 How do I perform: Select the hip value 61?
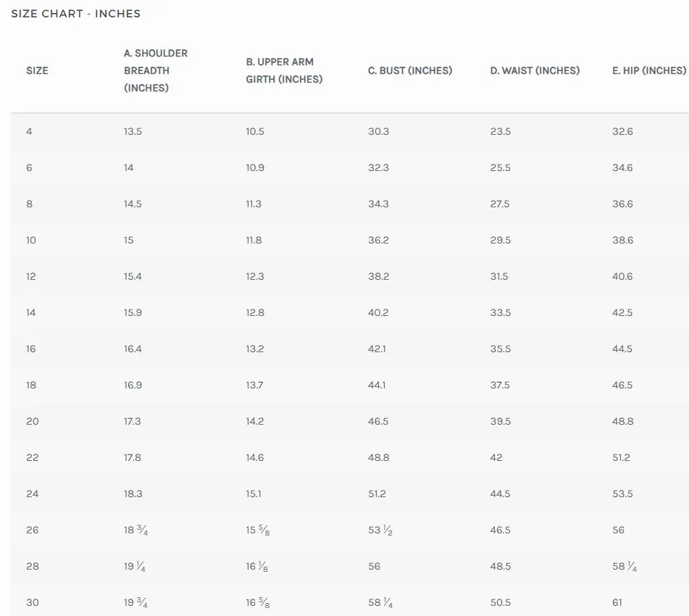click(617, 602)
